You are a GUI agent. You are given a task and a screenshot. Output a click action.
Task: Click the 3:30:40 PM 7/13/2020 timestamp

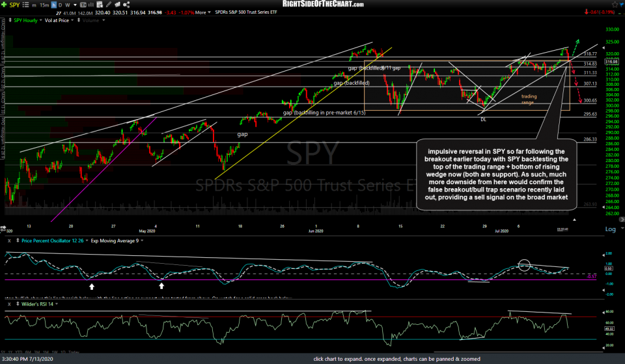coord(27,359)
